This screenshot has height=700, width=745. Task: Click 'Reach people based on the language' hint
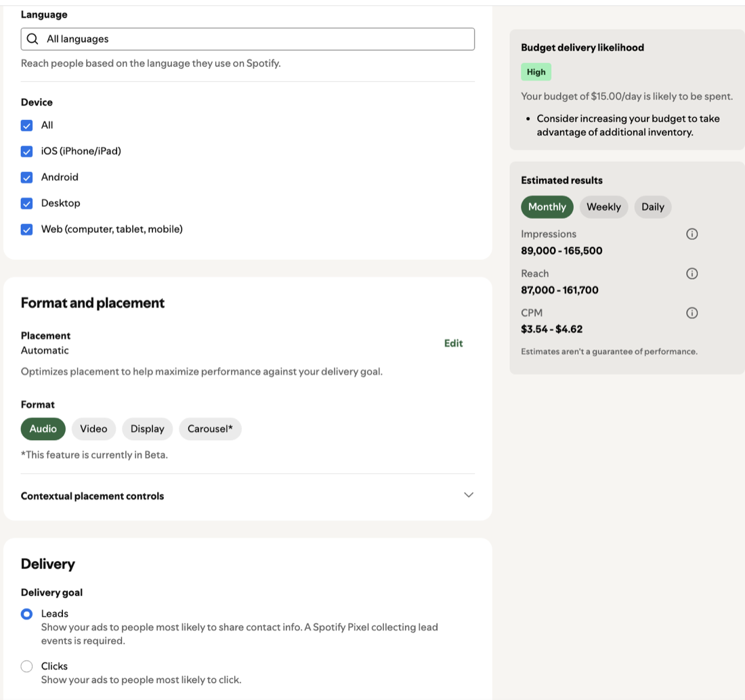(150, 63)
